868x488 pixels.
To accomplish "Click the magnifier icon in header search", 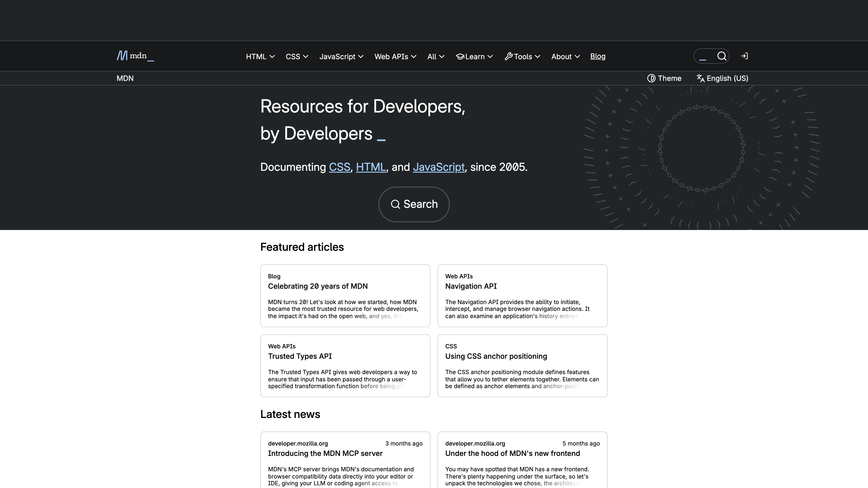I will 722,56.
